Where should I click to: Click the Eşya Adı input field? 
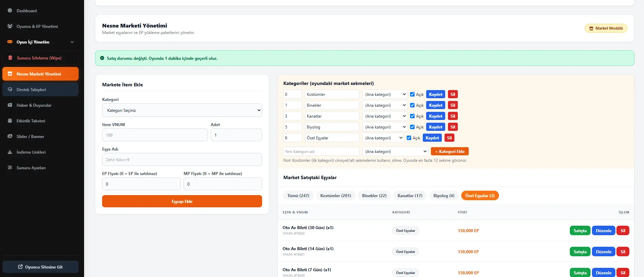[x=182, y=159]
